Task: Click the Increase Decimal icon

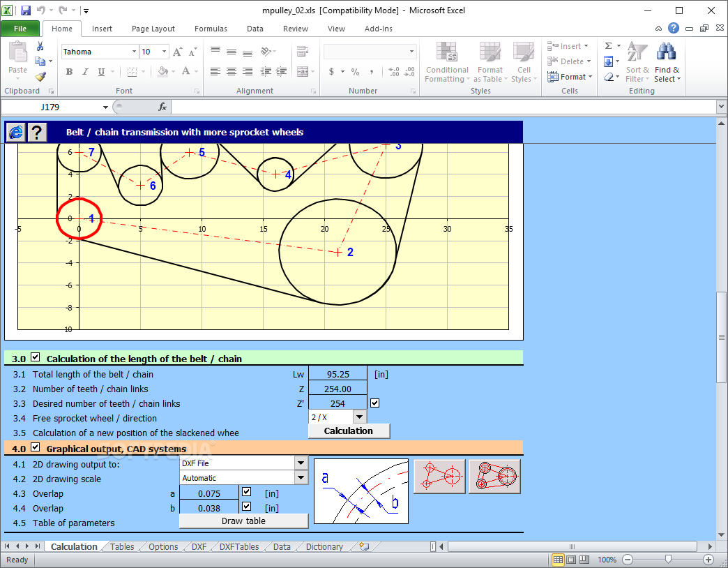Action: point(394,71)
